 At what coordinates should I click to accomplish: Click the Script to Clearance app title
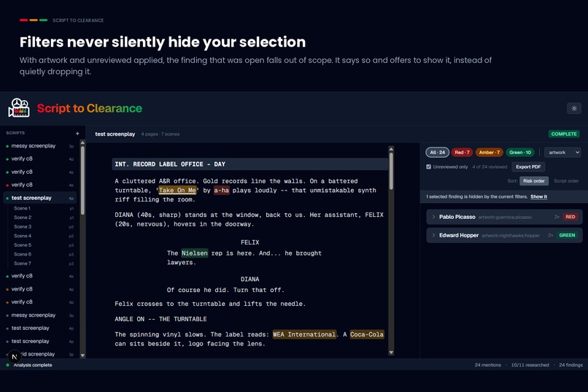point(89,109)
